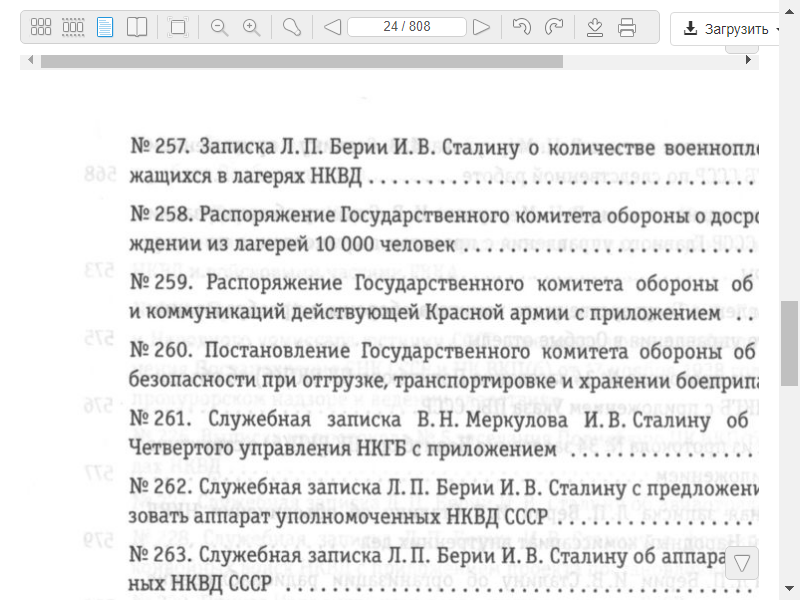
Task: Toggle fullscreen mode icon
Action: point(178,27)
